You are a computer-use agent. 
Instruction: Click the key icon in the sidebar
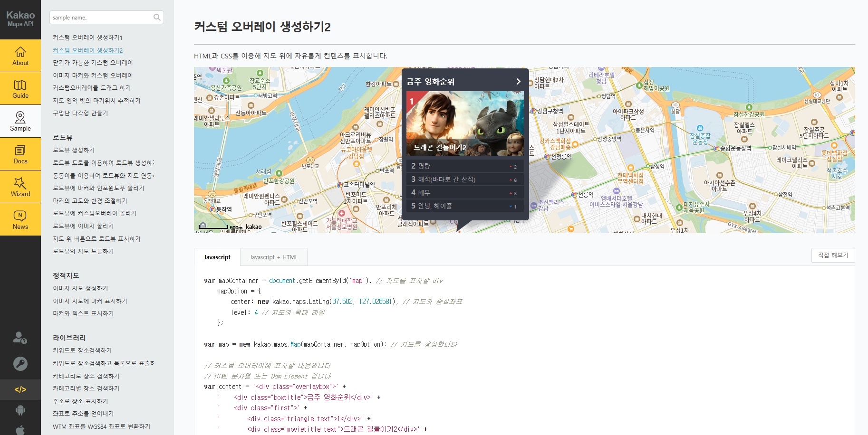pyautogui.click(x=20, y=364)
